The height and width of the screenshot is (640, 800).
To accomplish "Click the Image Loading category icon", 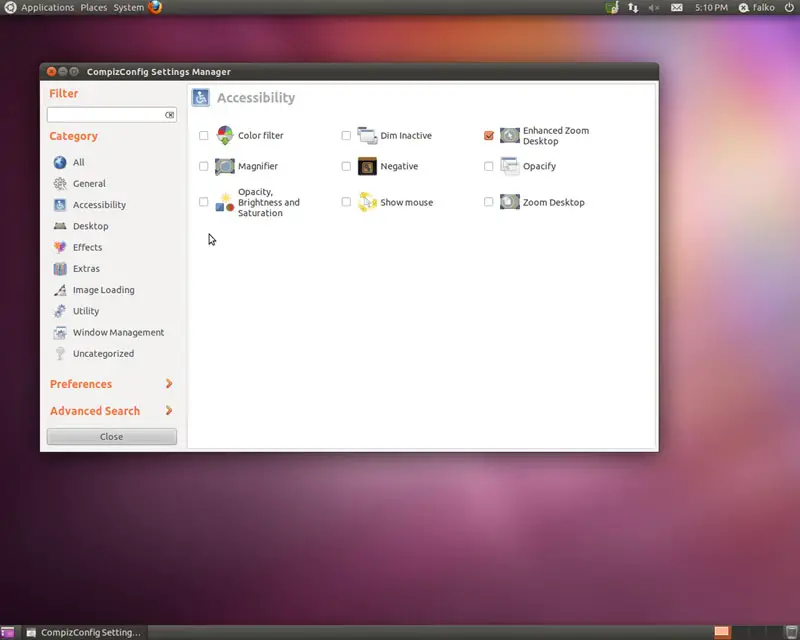I will point(60,290).
